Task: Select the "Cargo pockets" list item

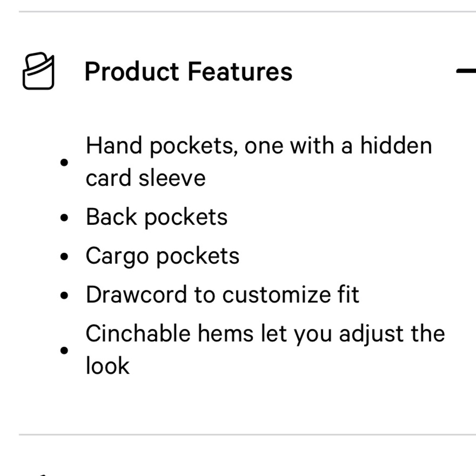Action: click(x=162, y=256)
